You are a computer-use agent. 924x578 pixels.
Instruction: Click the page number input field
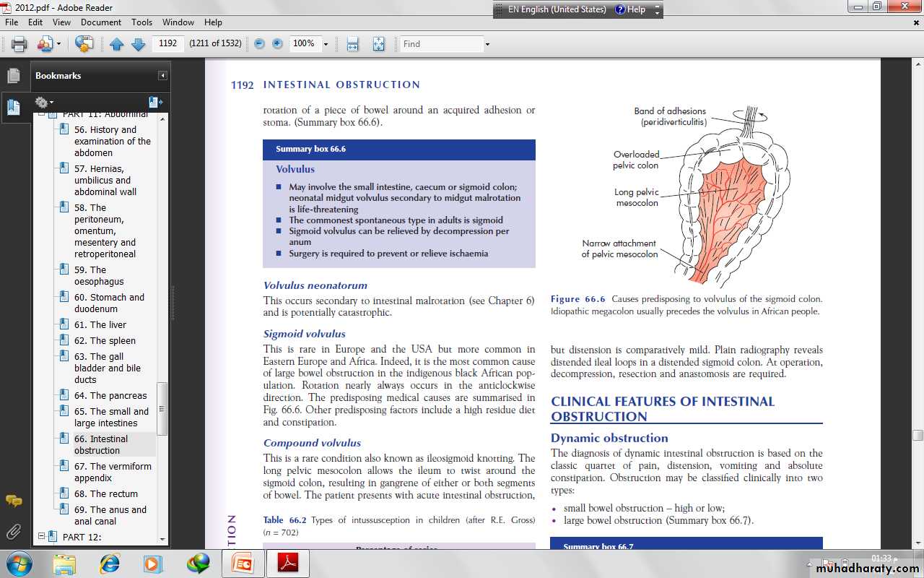click(x=167, y=43)
